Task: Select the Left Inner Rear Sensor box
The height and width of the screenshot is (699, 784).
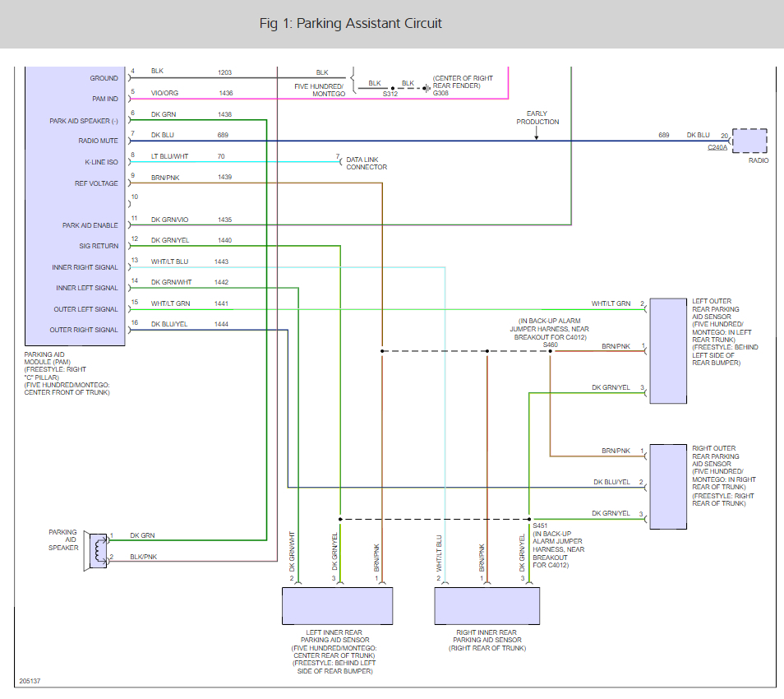Action: click(x=338, y=606)
